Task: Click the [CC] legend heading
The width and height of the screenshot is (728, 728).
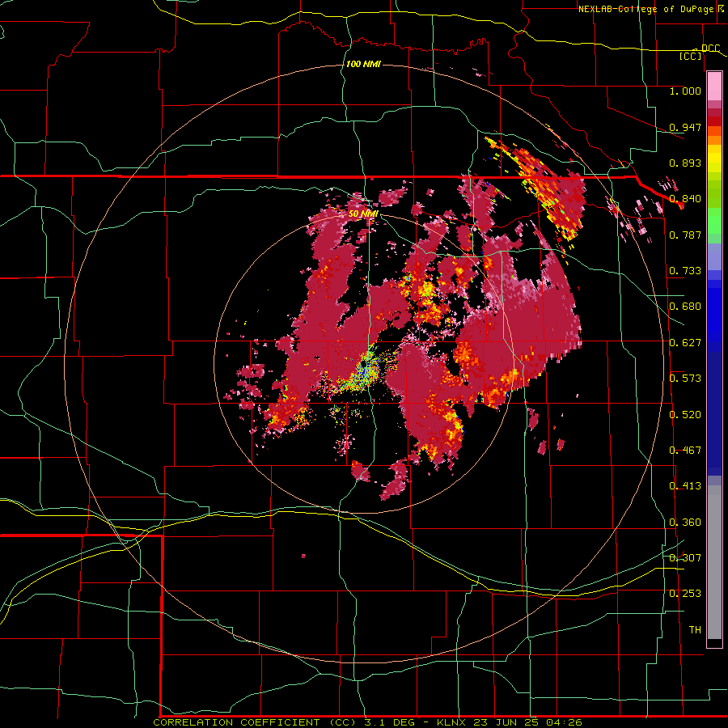Action: 691,56
